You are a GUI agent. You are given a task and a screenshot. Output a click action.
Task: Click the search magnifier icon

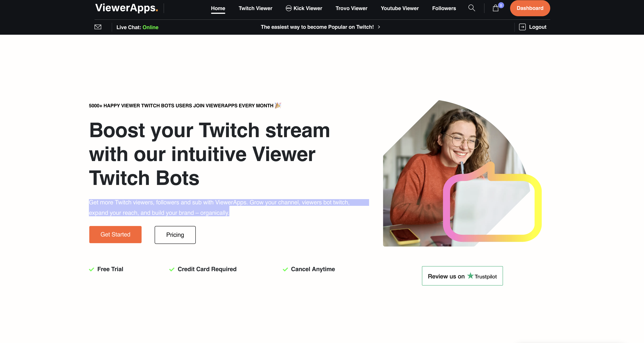pyautogui.click(x=471, y=8)
